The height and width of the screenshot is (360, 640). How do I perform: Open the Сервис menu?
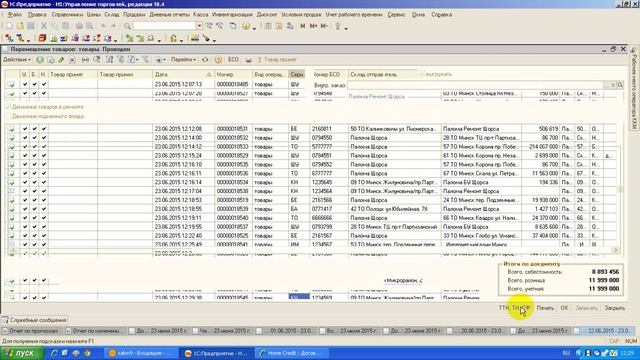[396, 15]
